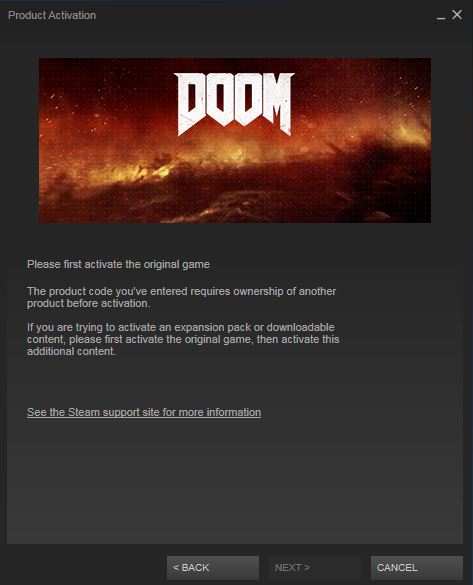Minimize the Product Activation window

pos(441,16)
